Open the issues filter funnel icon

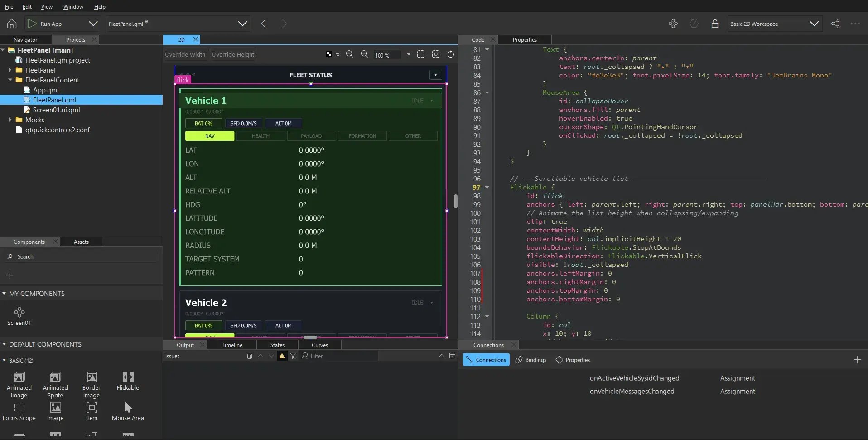point(293,356)
